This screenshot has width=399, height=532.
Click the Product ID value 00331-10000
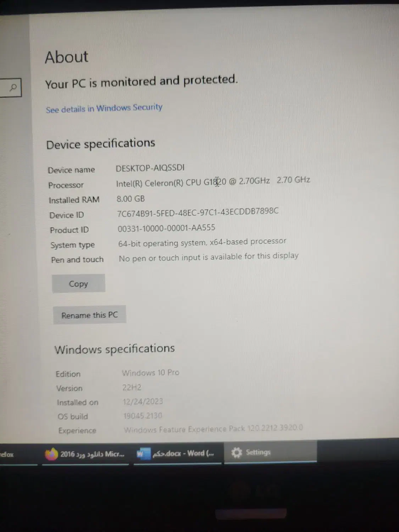pos(166,228)
